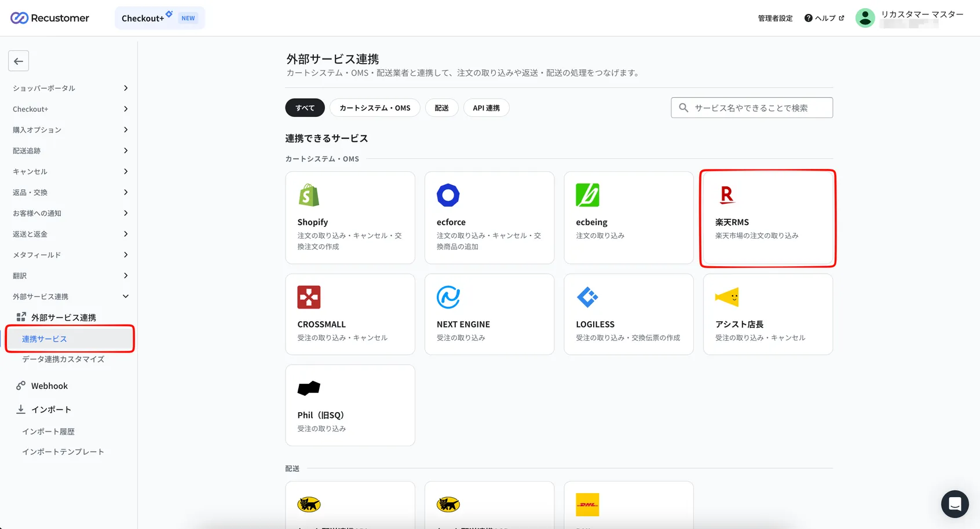
Task: Click the アシスト店長 yellow icon
Action: tap(727, 297)
